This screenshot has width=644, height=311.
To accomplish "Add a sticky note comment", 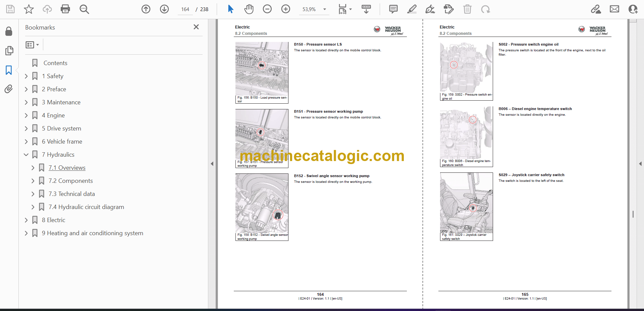I will 393,9.
